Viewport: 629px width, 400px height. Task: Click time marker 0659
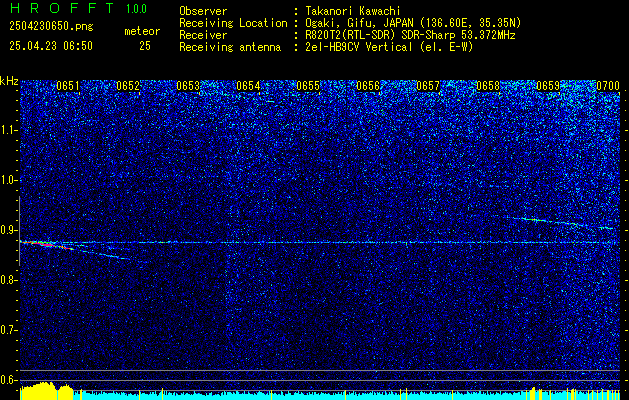[x=548, y=86]
